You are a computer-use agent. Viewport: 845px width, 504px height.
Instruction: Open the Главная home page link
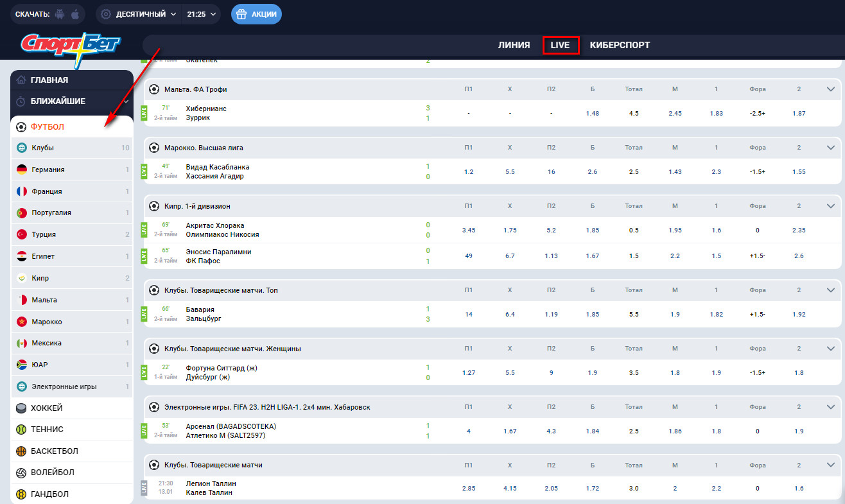pyautogui.click(x=49, y=80)
